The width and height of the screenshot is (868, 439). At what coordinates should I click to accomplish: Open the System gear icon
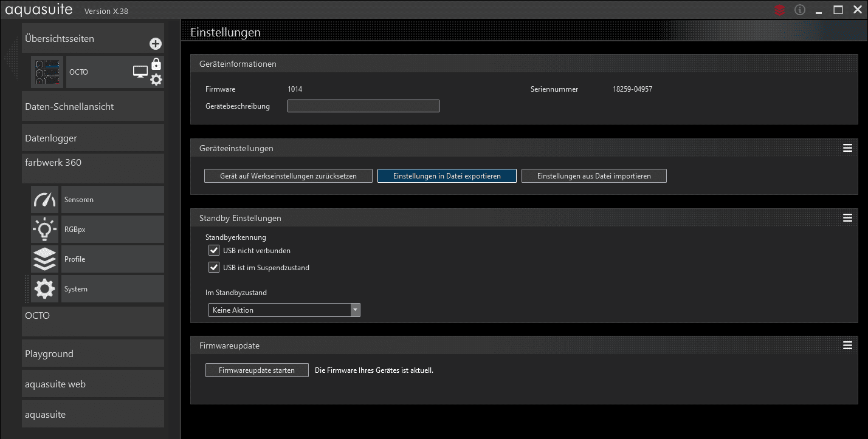(x=45, y=289)
